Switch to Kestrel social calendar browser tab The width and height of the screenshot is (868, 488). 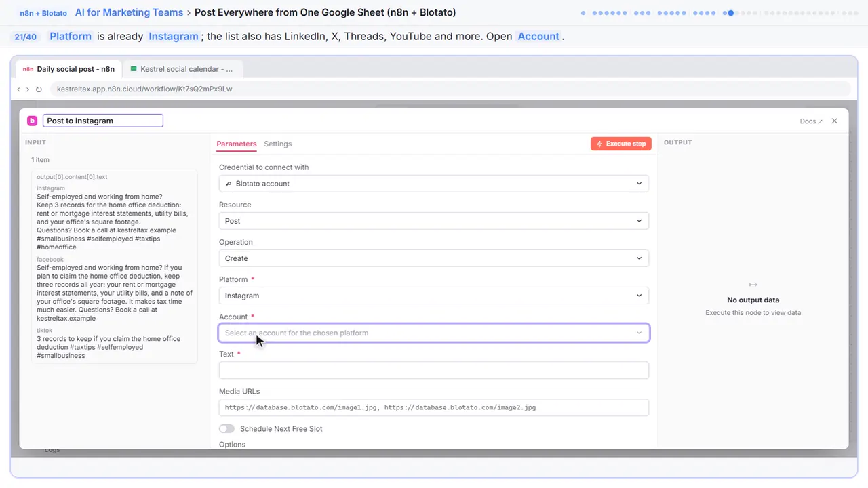click(x=182, y=69)
